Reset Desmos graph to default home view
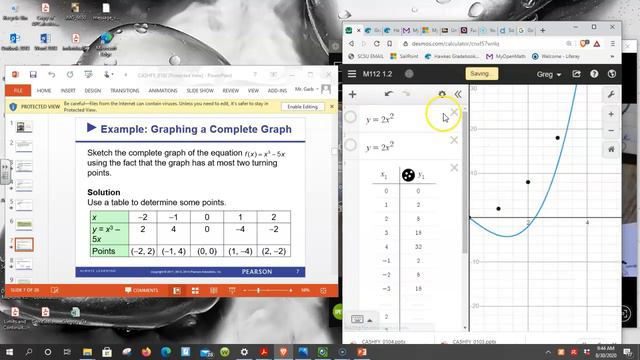The width and height of the screenshot is (640, 360). (611, 149)
